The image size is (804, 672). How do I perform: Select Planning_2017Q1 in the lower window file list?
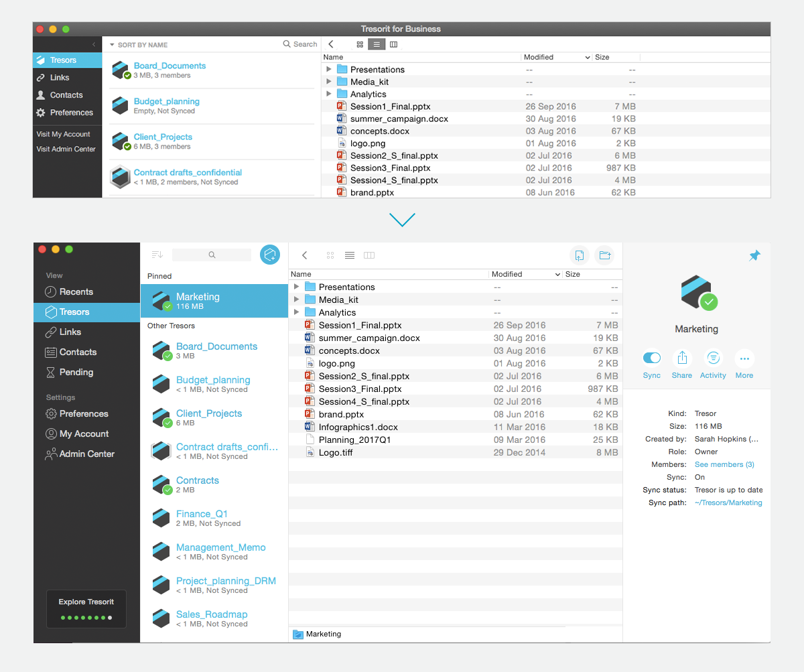(x=456, y=440)
